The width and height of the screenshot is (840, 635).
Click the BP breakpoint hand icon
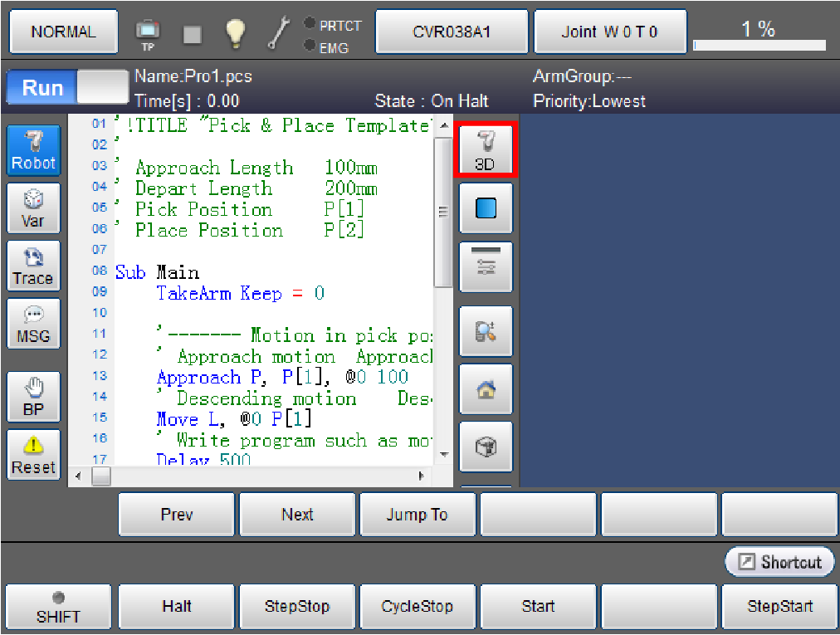[33, 398]
